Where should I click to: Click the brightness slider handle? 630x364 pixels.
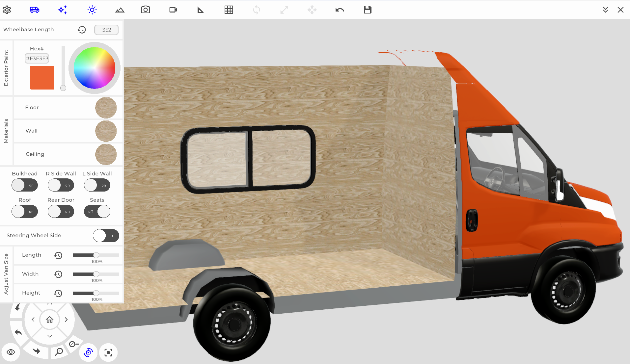click(63, 88)
